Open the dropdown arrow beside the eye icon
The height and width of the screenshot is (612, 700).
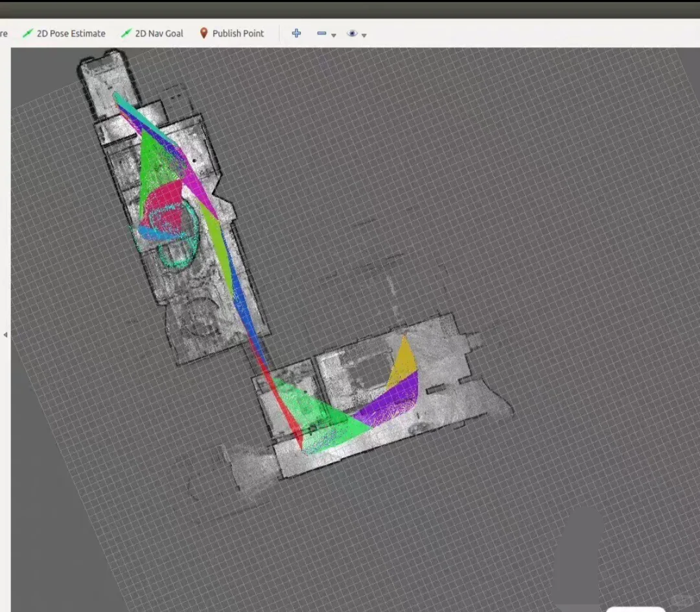[363, 35]
